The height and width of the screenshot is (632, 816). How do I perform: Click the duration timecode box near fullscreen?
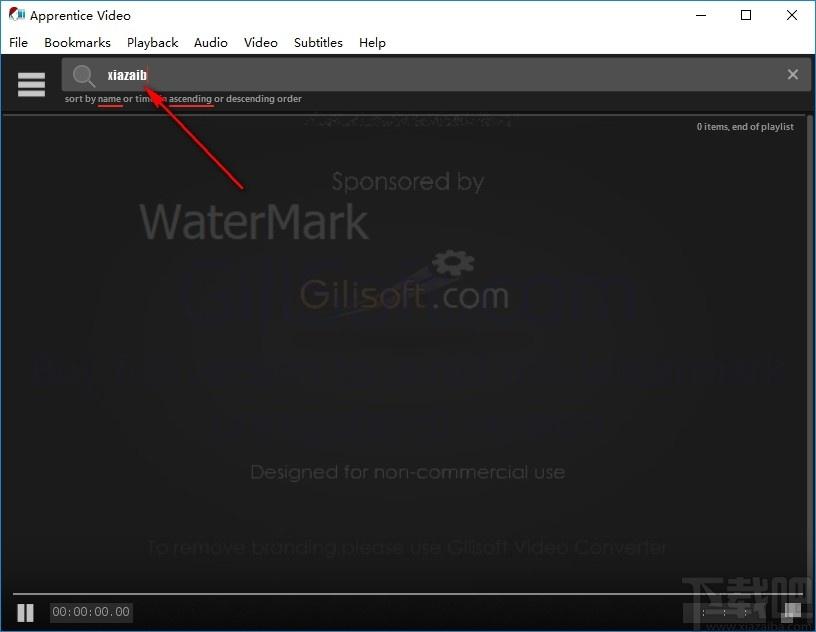(724, 613)
